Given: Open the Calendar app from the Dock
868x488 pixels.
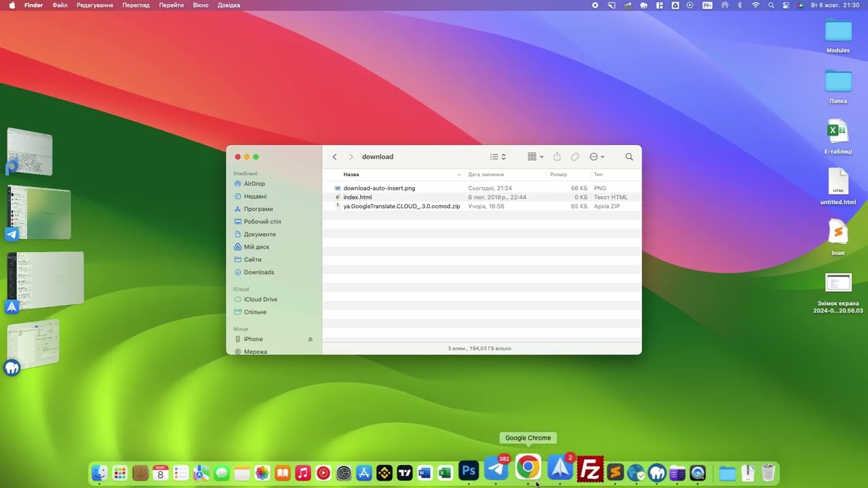Looking at the screenshot, I should tap(161, 473).
